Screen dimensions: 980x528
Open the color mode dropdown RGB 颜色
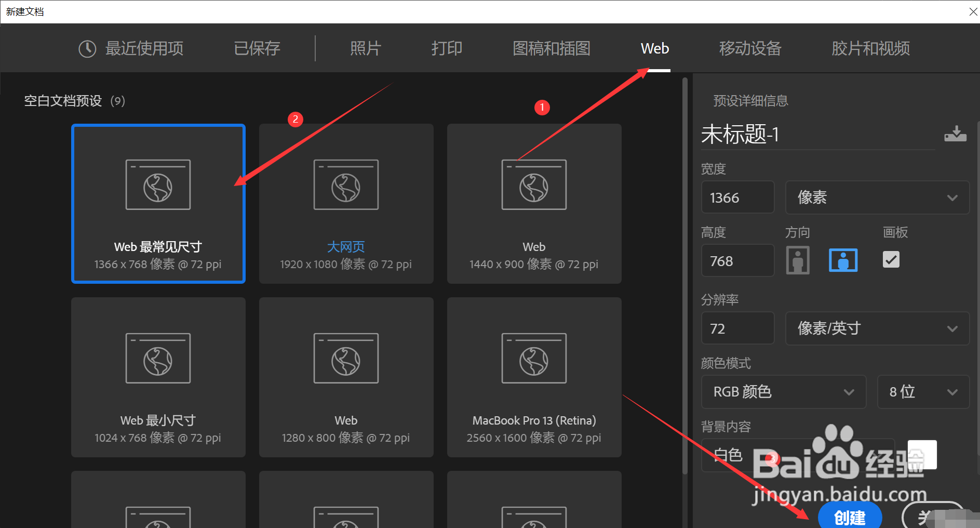pos(783,392)
